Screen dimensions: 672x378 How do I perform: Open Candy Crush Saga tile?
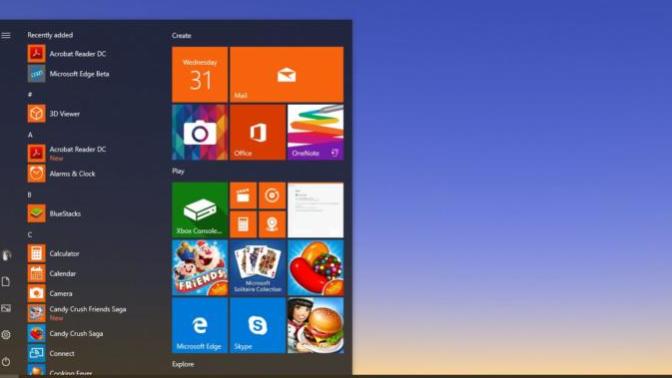tap(315, 268)
